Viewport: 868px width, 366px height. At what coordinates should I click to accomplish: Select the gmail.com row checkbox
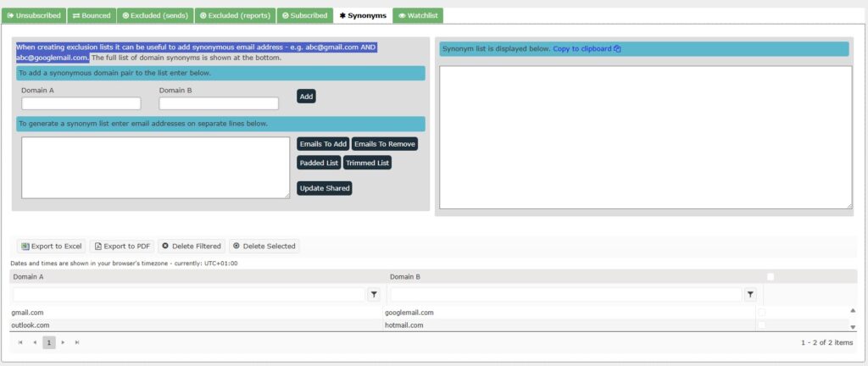coord(760,313)
